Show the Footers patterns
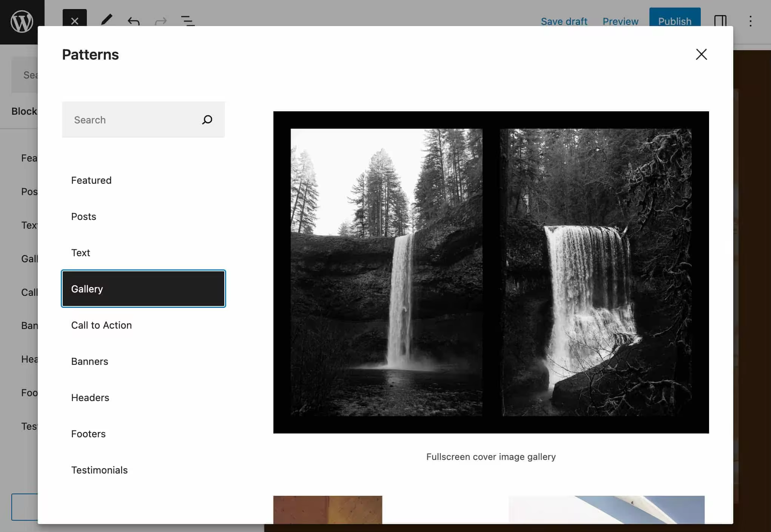This screenshot has width=771, height=532. pos(143,434)
